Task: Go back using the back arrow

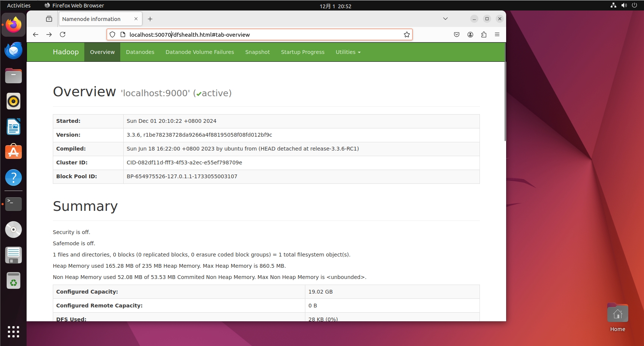Action: (x=36, y=34)
